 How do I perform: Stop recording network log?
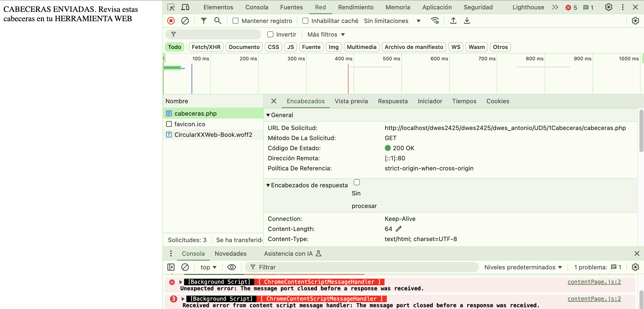(171, 21)
